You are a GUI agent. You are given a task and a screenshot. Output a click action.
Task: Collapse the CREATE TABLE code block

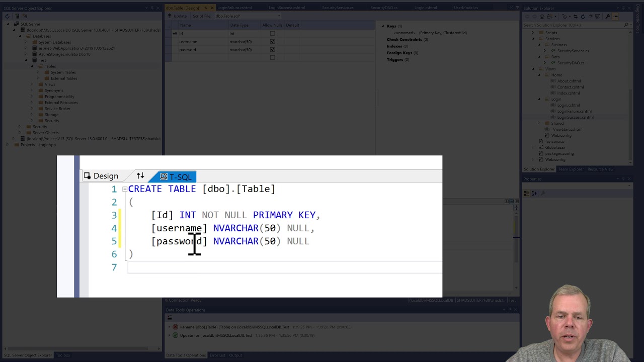124,190
